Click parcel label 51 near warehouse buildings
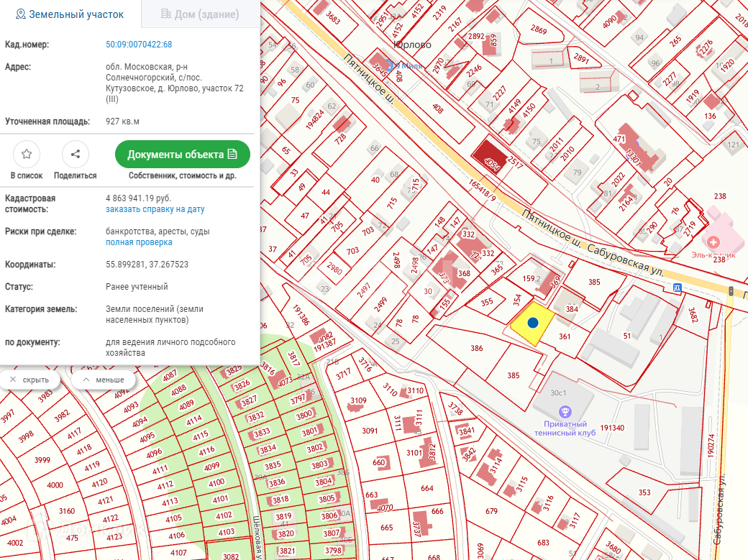The width and height of the screenshot is (748, 560). pyautogui.click(x=627, y=336)
